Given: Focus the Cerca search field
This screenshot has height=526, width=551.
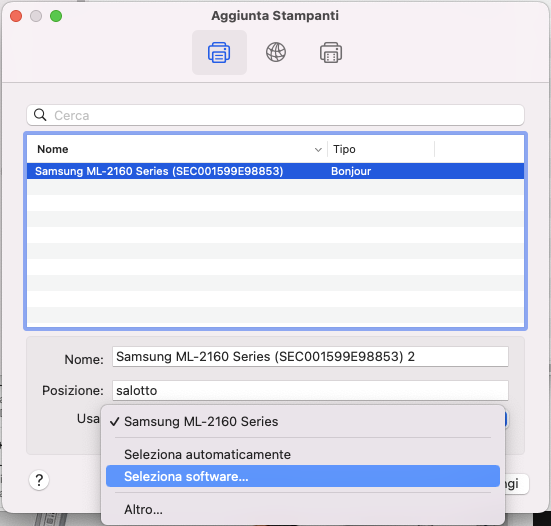Looking at the screenshot, I should tap(276, 115).
